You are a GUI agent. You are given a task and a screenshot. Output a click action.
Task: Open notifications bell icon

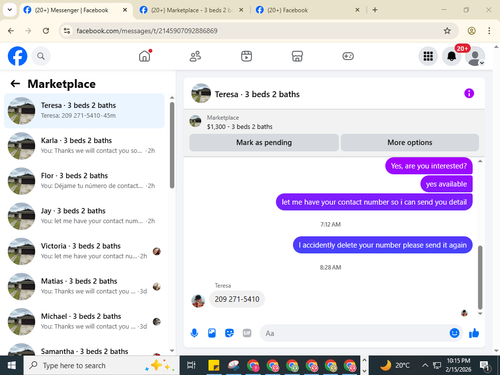452,56
